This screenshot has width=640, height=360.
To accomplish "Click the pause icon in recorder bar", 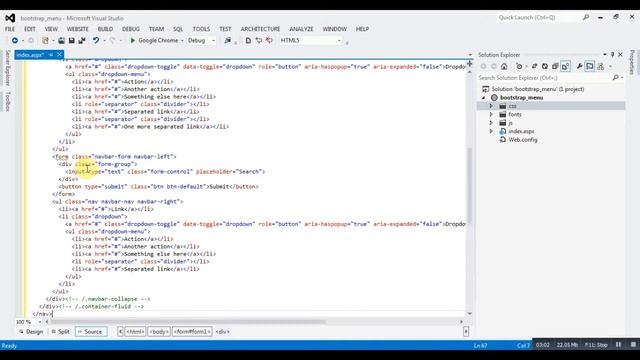I will coord(618,345).
